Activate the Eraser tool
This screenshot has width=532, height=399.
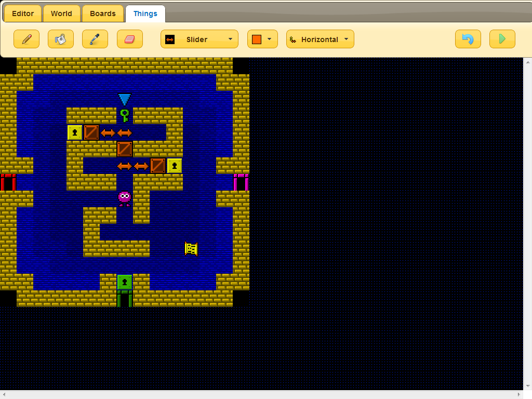(130, 39)
